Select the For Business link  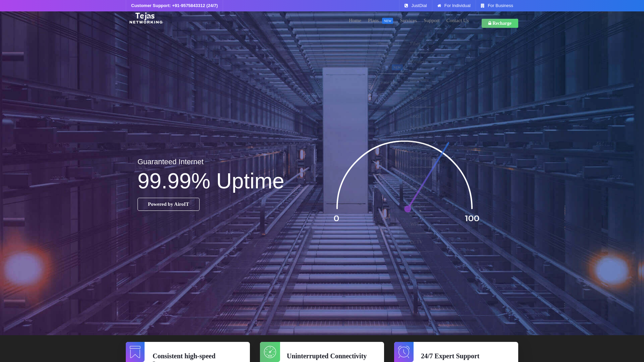coord(497,6)
